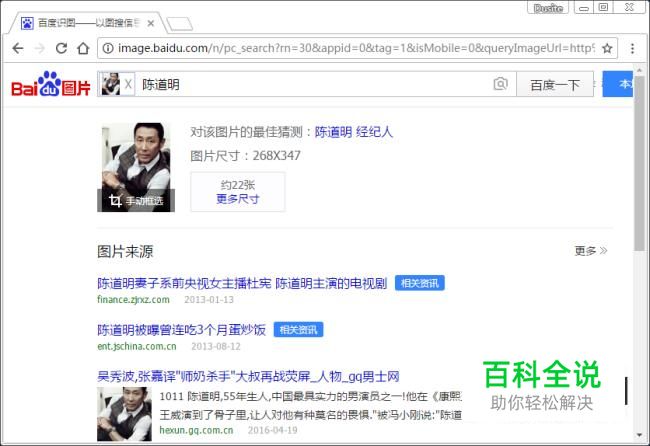Click the hexun.gq.com.cn source URL
Image resolution: width=650 pixels, height=446 pixels.
[x=196, y=430]
